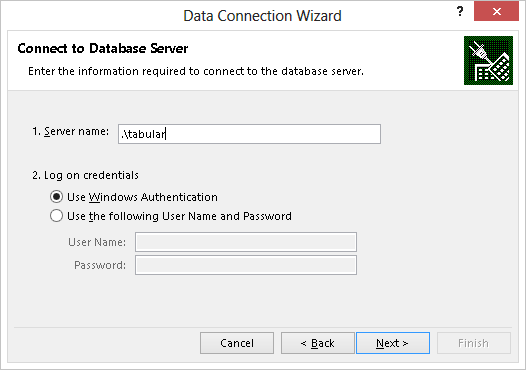Click the greyed-out Finish button
This screenshot has height=370, width=526.
pyautogui.click(x=474, y=343)
